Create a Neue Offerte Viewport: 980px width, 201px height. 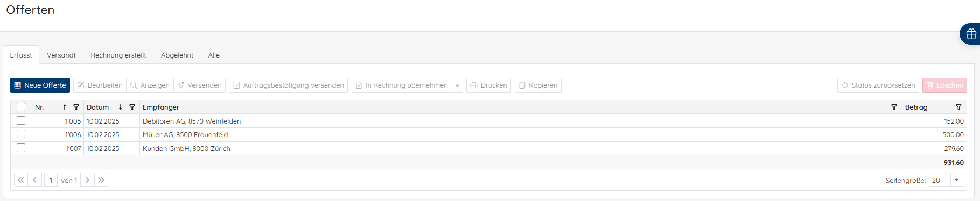point(40,85)
